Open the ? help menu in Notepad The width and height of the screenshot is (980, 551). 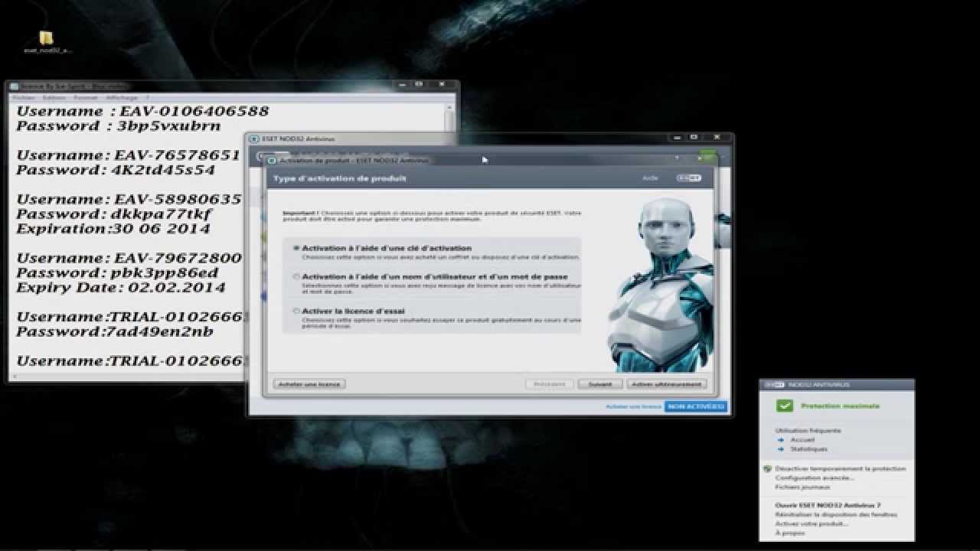pos(147,98)
